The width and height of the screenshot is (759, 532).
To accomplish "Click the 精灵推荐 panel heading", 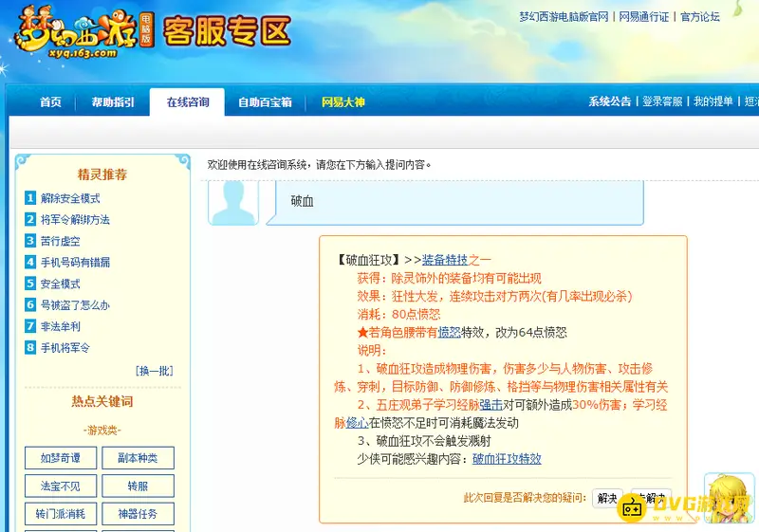I will tap(102, 174).
